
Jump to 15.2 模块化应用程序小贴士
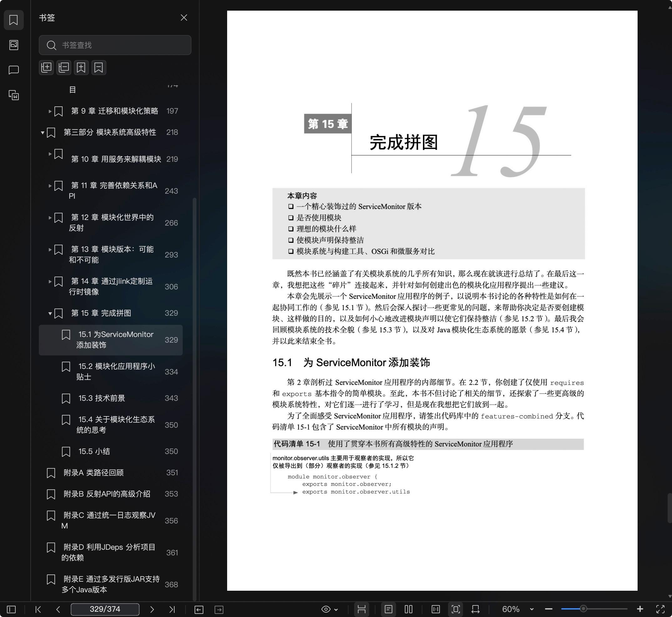115,372
